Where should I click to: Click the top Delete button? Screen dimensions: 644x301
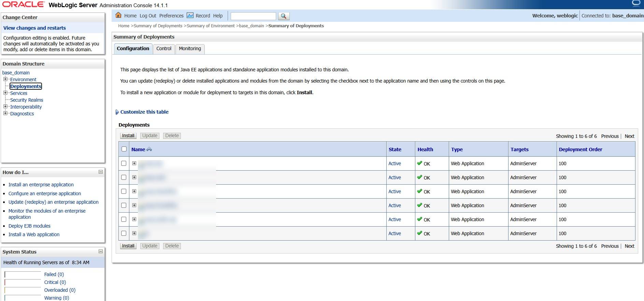click(172, 136)
